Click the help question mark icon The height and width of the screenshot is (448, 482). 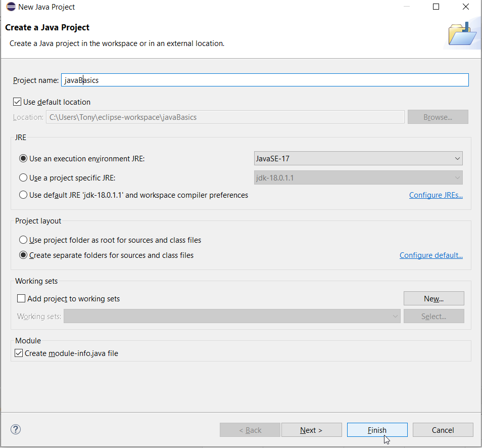[15, 429]
